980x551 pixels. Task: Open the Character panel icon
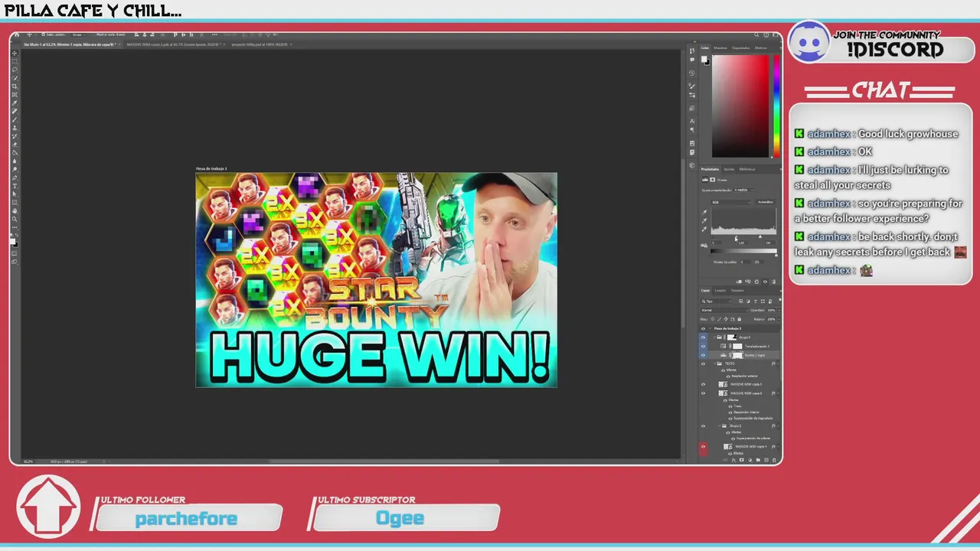692,121
